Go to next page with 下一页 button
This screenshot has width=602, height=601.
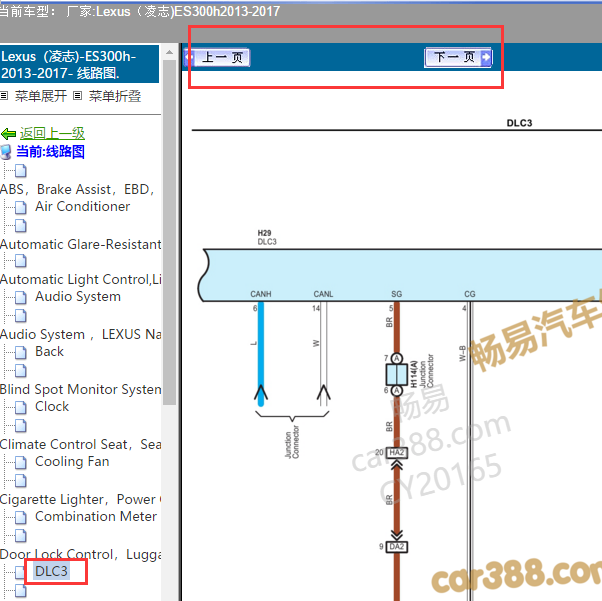pos(458,58)
